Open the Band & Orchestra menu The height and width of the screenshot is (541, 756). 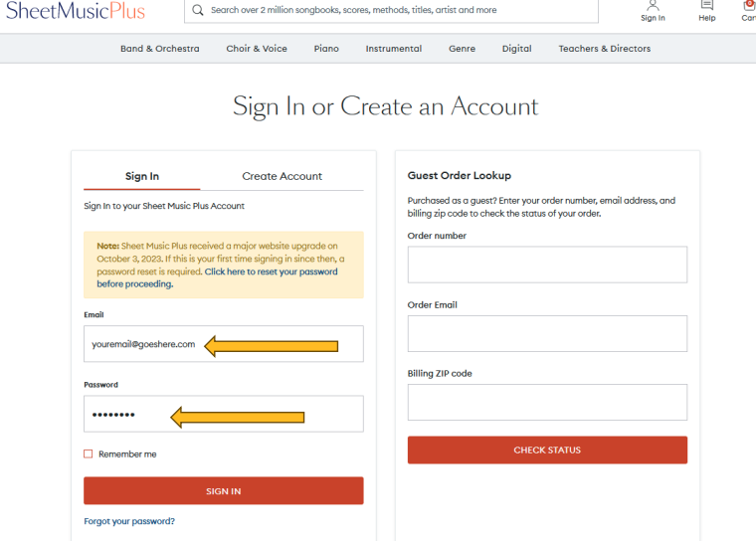coord(160,49)
